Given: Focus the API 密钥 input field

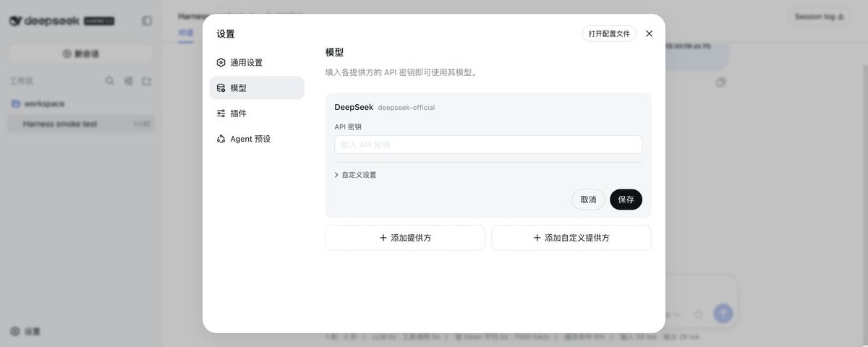Looking at the screenshot, I should (x=488, y=145).
